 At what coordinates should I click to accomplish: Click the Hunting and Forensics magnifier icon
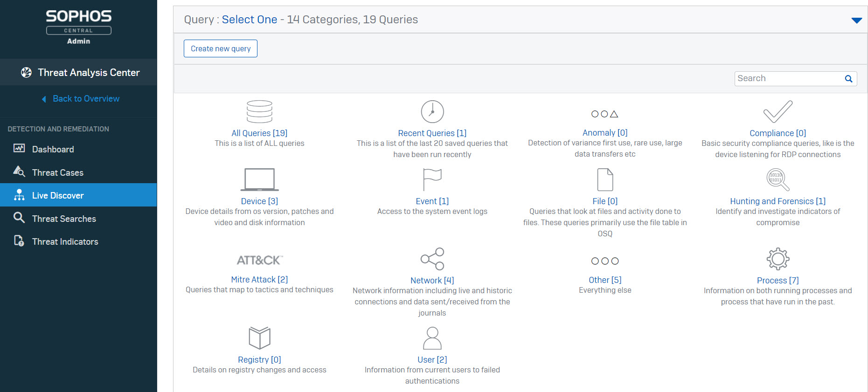(x=778, y=179)
